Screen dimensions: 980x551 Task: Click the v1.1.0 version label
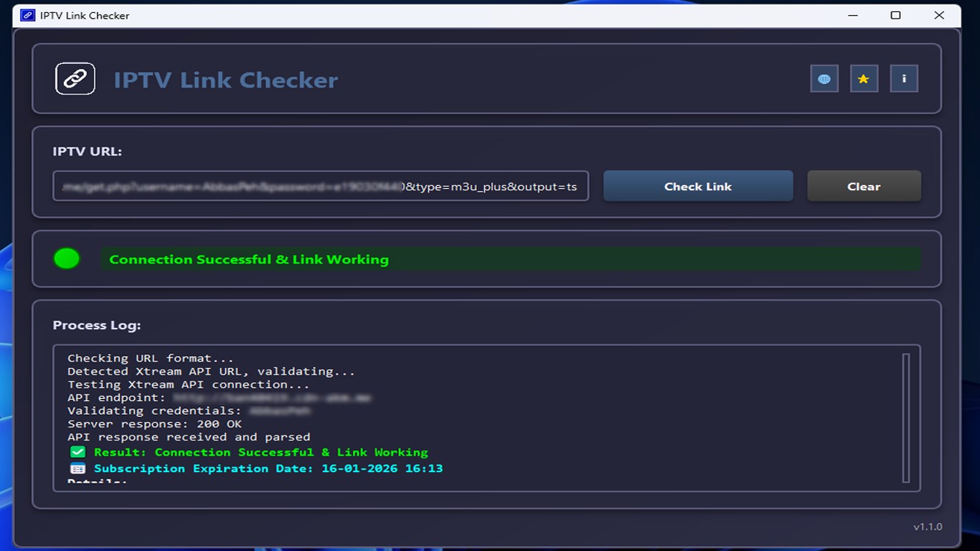click(928, 527)
